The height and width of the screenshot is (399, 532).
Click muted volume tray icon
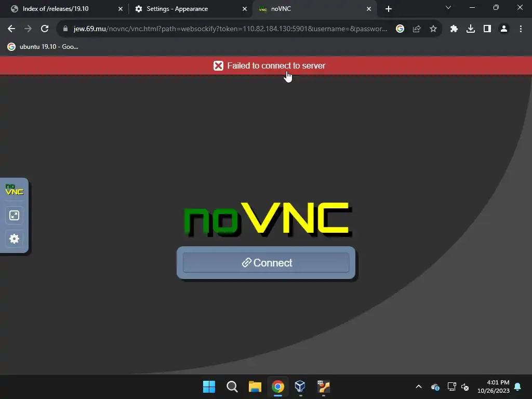coord(465,387)
